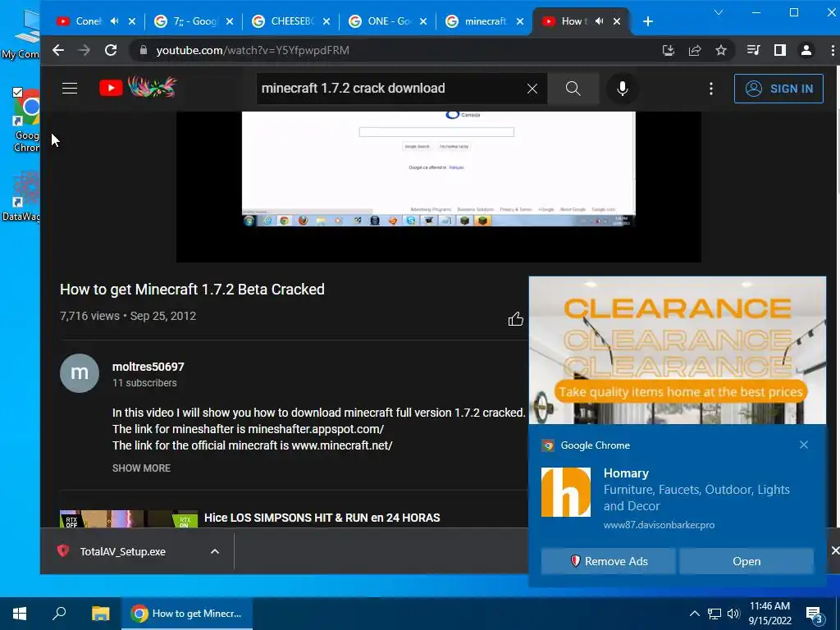The width and height of the screenshot is (840, 630).
Task: Go to YouTube home via logo
Action: coord(138,87)
